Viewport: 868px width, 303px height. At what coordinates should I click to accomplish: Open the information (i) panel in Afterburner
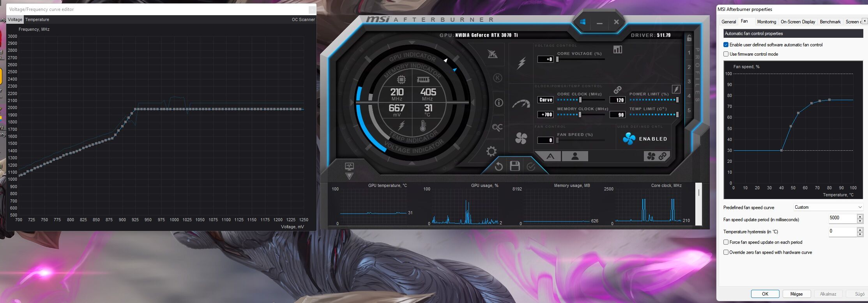(x=499, y=103)
